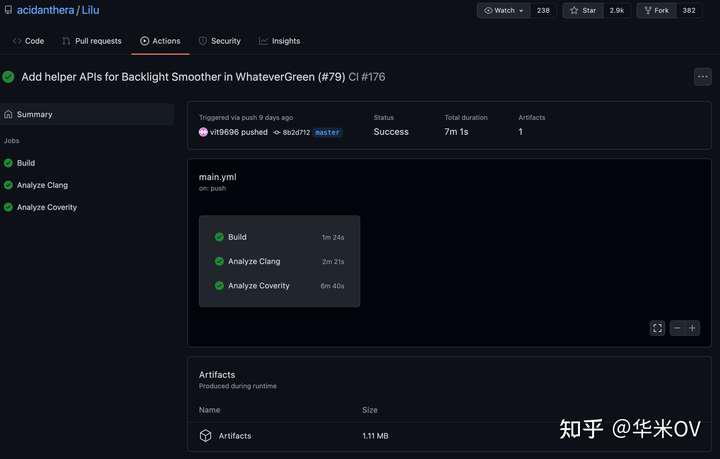720x459 pixels.
Task: Open the Lilu repository link
Action: (x=90, y=10)
